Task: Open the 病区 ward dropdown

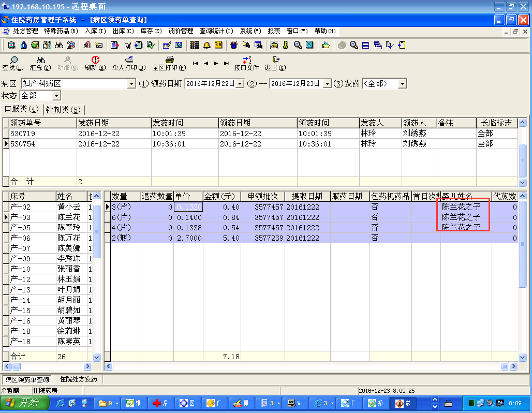Action: (131, 83)
